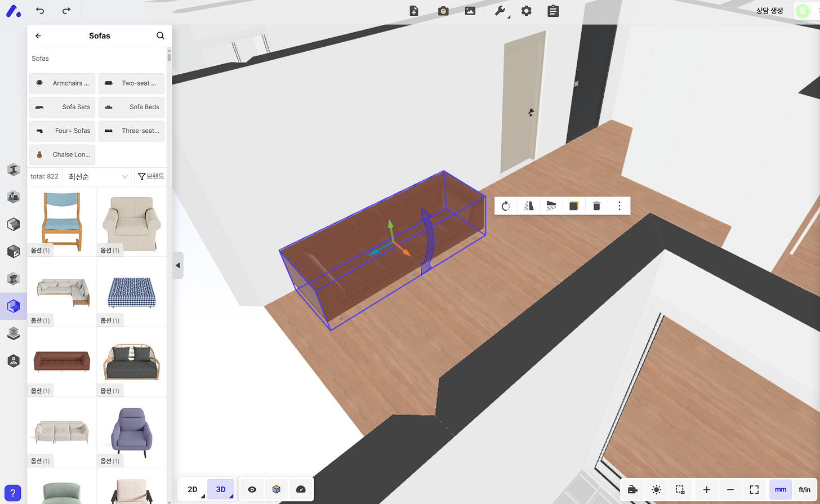Viewport: 820px width, 504px height.
Task: Search within the Sofas category
Action: pyautogui.click(x=161, y=35)
